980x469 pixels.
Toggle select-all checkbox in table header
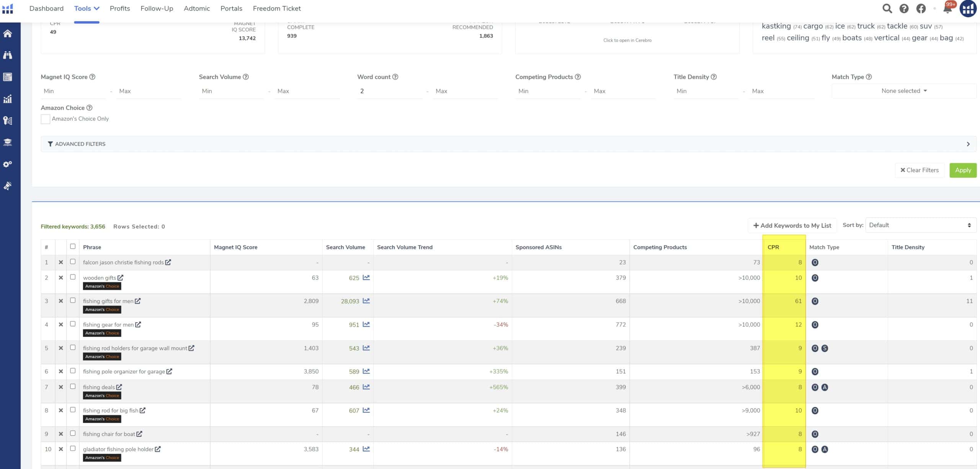point(73,246)
